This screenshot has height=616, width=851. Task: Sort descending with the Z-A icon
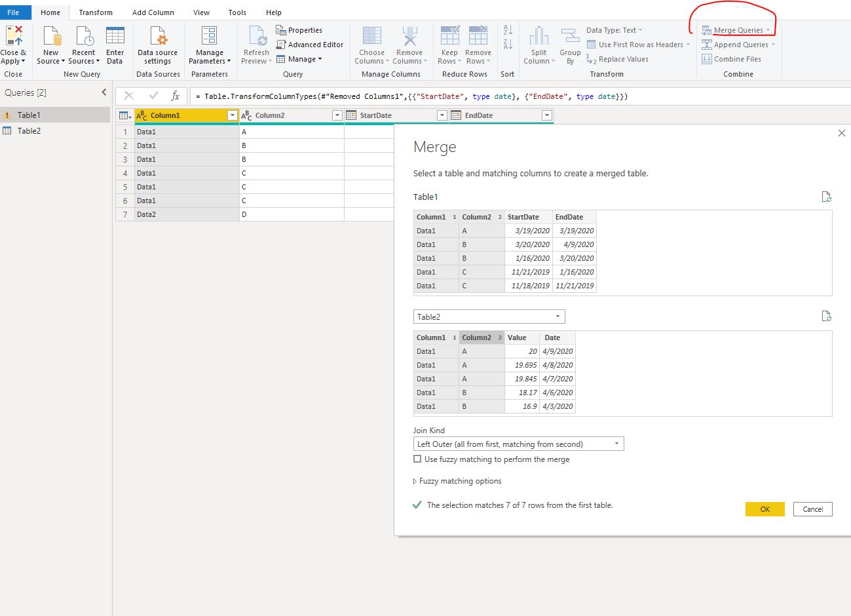pos(508,44)
